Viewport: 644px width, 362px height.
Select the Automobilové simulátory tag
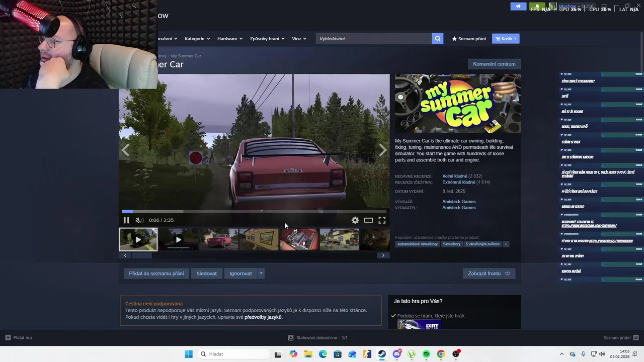pos(418,244)
